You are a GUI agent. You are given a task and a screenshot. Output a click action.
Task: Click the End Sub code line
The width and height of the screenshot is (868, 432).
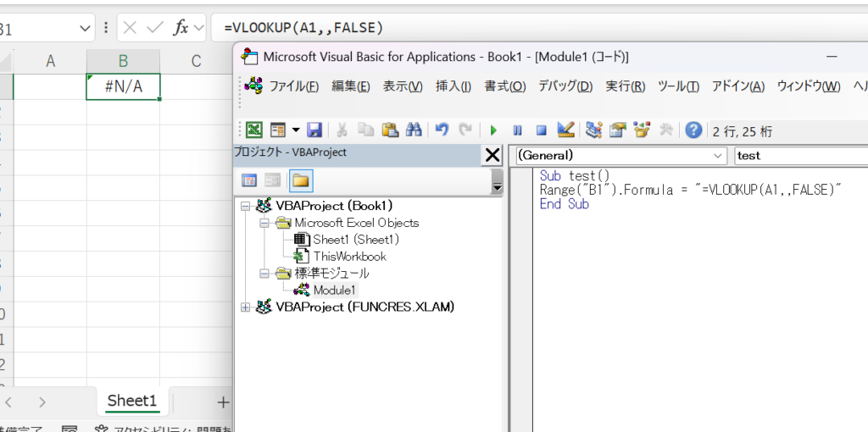click(x=564, y=204)
